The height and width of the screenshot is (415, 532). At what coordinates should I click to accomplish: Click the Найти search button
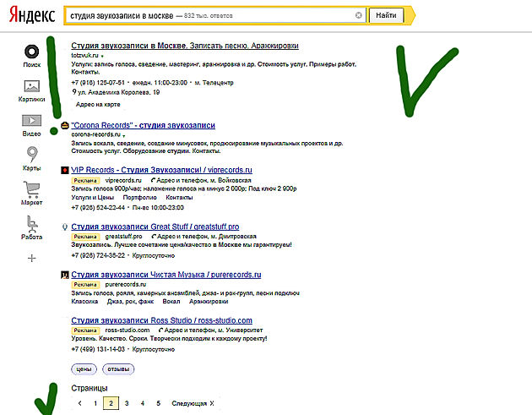pos(386,15)
